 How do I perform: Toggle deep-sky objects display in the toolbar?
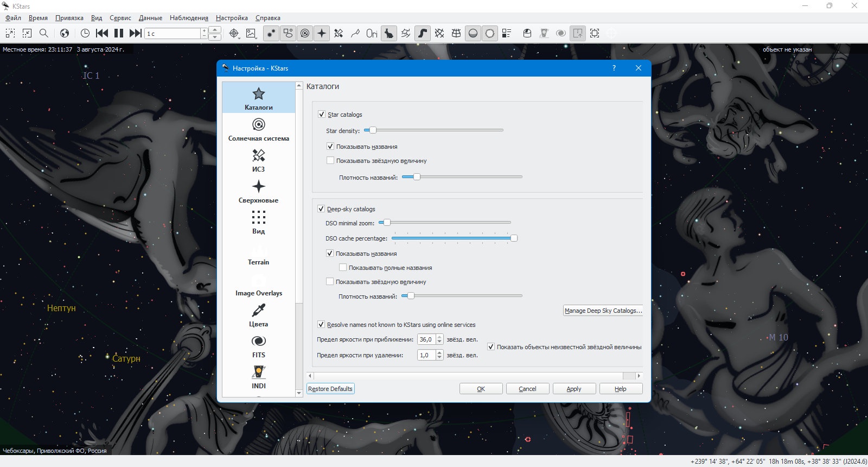click(x=288, y=33)
